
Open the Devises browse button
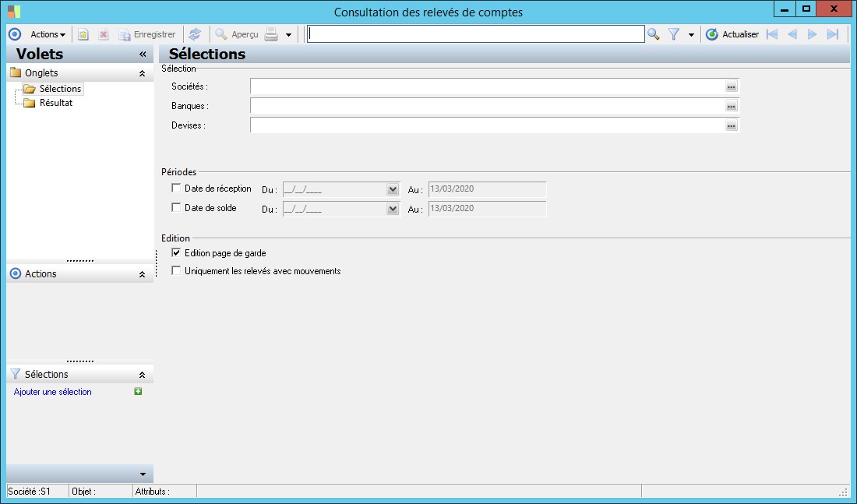point(732,125)
